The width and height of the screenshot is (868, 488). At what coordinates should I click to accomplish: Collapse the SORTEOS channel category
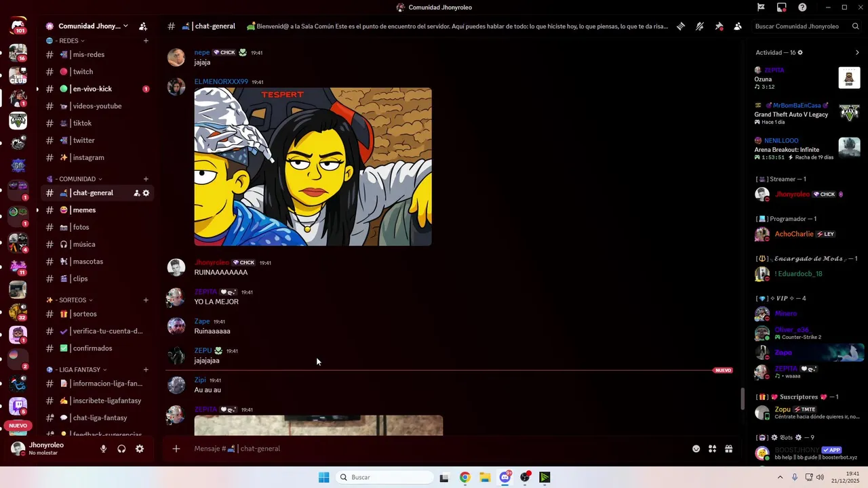69,300
